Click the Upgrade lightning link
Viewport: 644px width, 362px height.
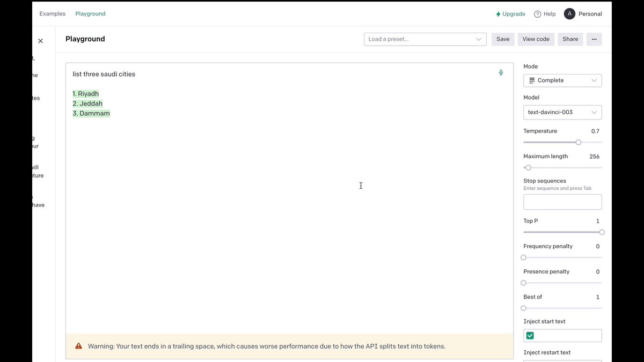pos(510,14)
